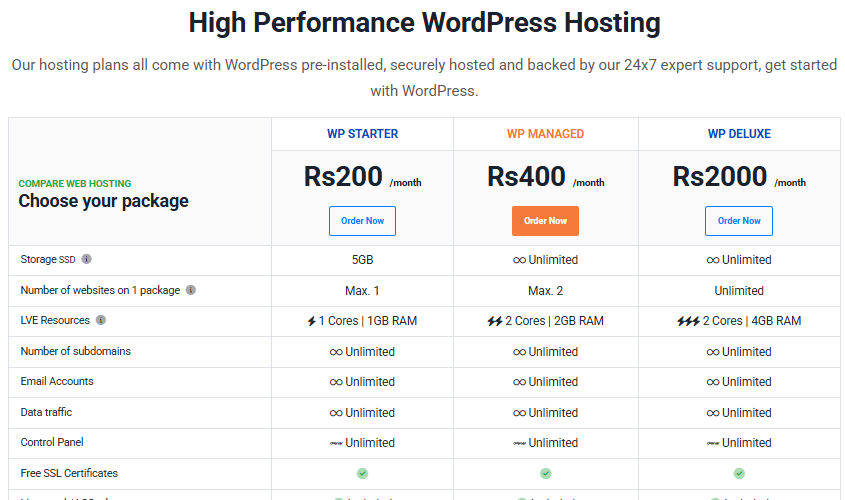Click single lightning bolt icon in WP Starter resources
This screenshot has width=845, height=500.
click(311, 321)
